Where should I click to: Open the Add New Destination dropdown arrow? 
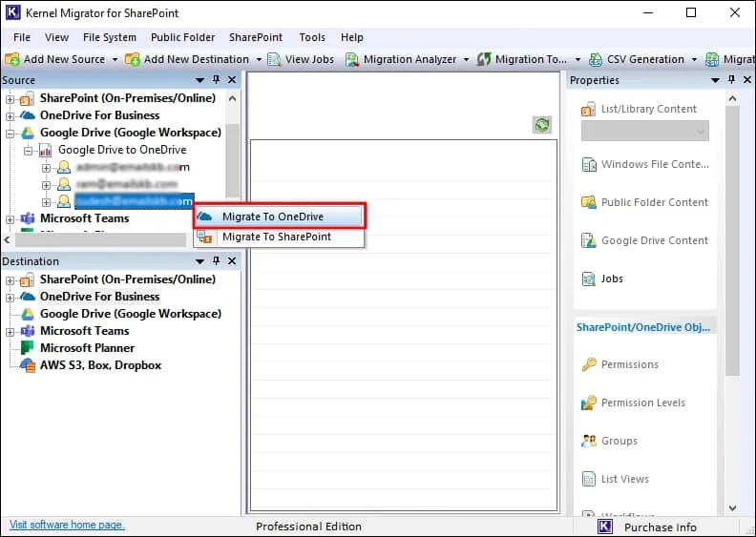coord(259,60)
